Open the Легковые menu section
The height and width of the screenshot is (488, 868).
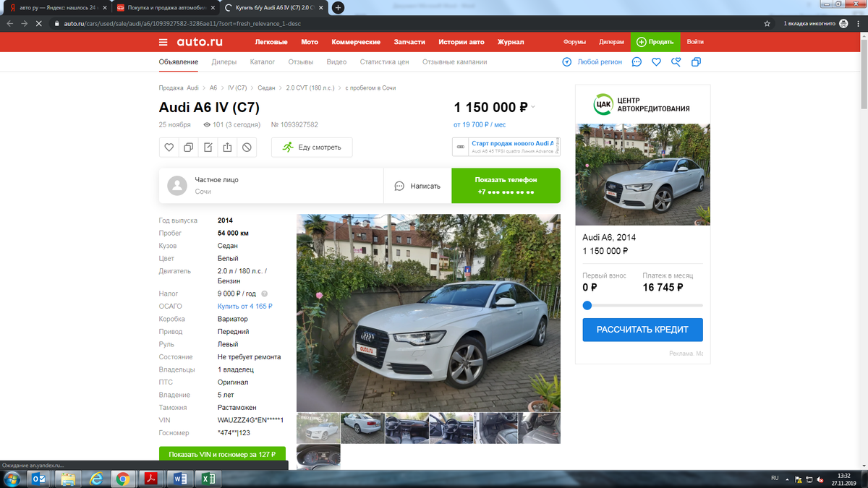271,42
